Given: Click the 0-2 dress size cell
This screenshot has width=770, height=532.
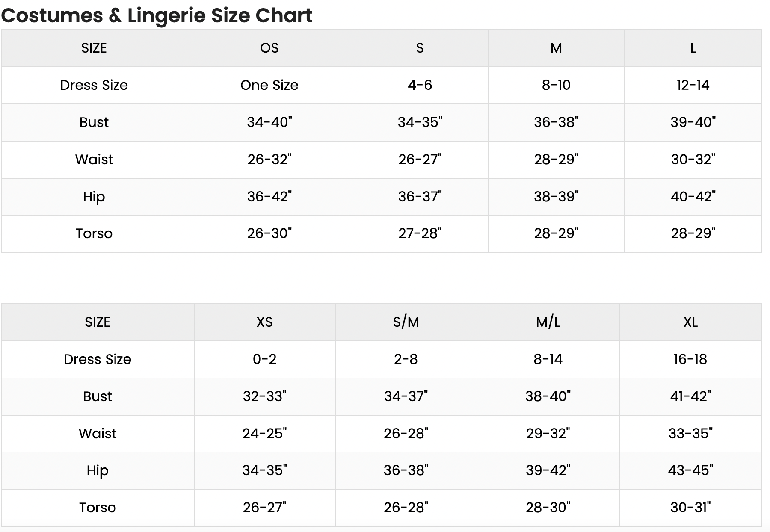Looking at the screenshot, I should point(264,359).
